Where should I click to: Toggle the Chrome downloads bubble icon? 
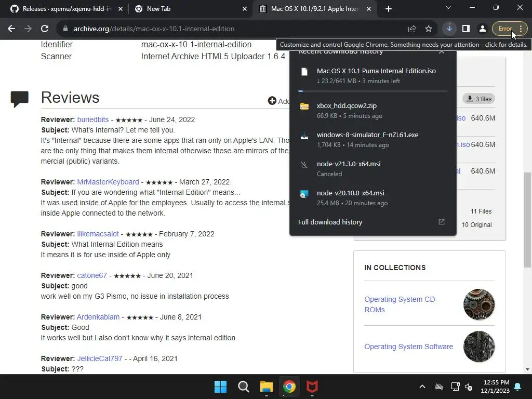(x=449, y=29)
